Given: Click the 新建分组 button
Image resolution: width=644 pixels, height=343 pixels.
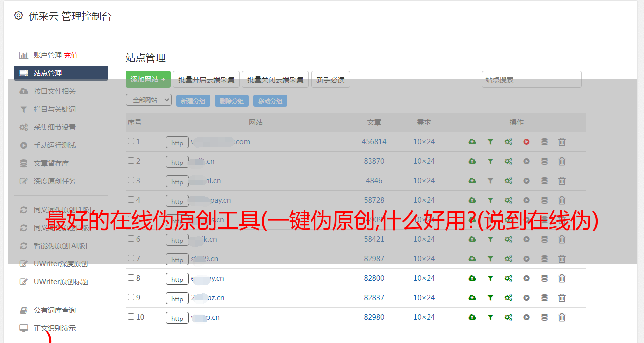Looking at the screenshot, I should point(193,101).
